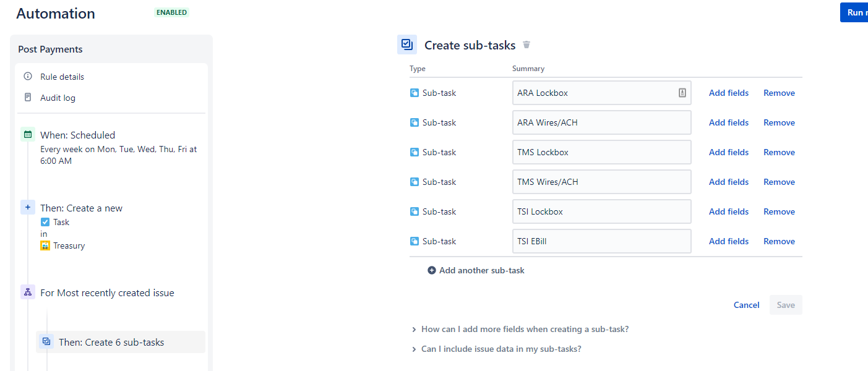Select the branch icon on For Most recently created issue
868x371 pixels.
pos(27,292)
